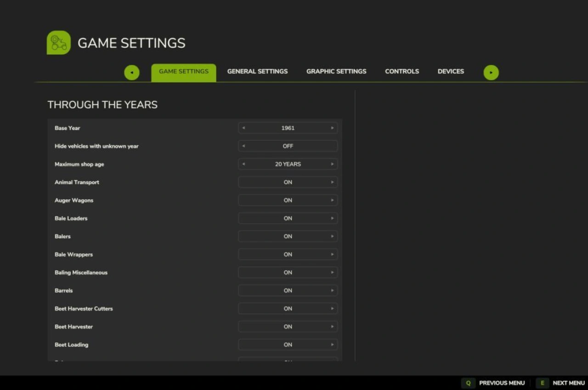Viewport: 588px width, 390px height.
Task: Switch to the Graphic Settings tab
Action: (x=336, y=72)
